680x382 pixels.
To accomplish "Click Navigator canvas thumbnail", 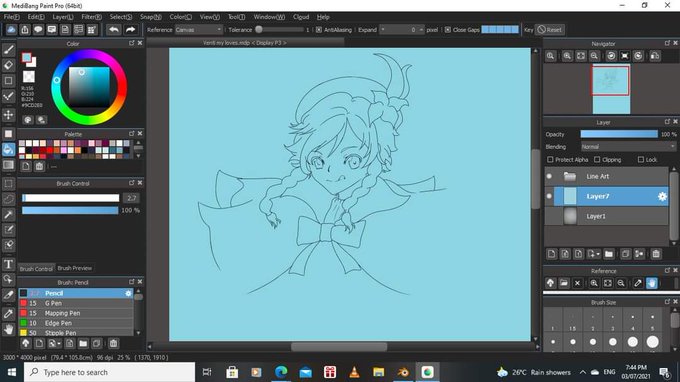I will pyautogui.click(x=611, y=89).
